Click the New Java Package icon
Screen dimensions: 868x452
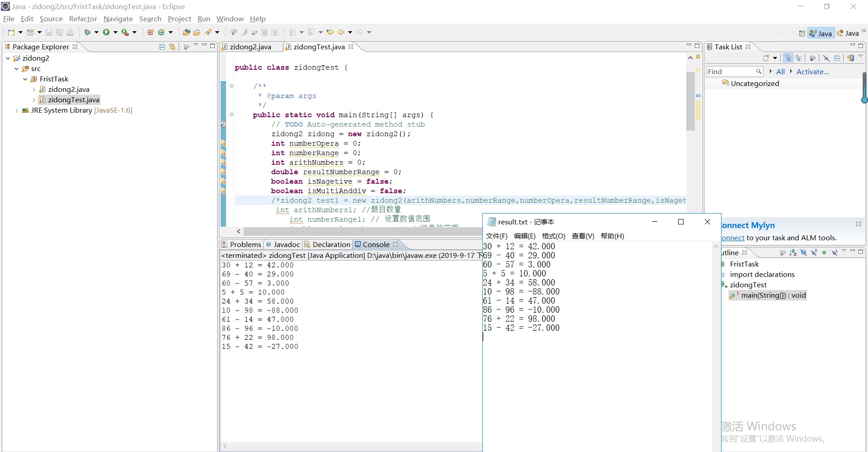(151, 32)
